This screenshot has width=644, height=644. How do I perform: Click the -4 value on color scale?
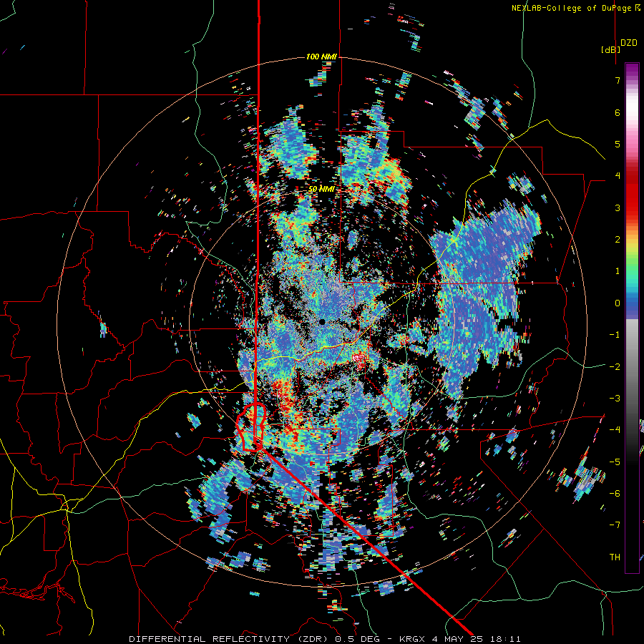click(615, 430)
